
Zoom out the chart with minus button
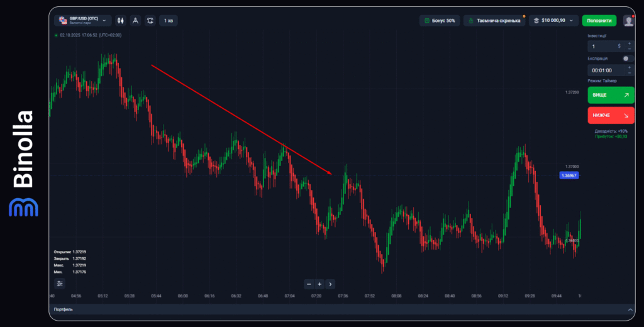[309, 284]
